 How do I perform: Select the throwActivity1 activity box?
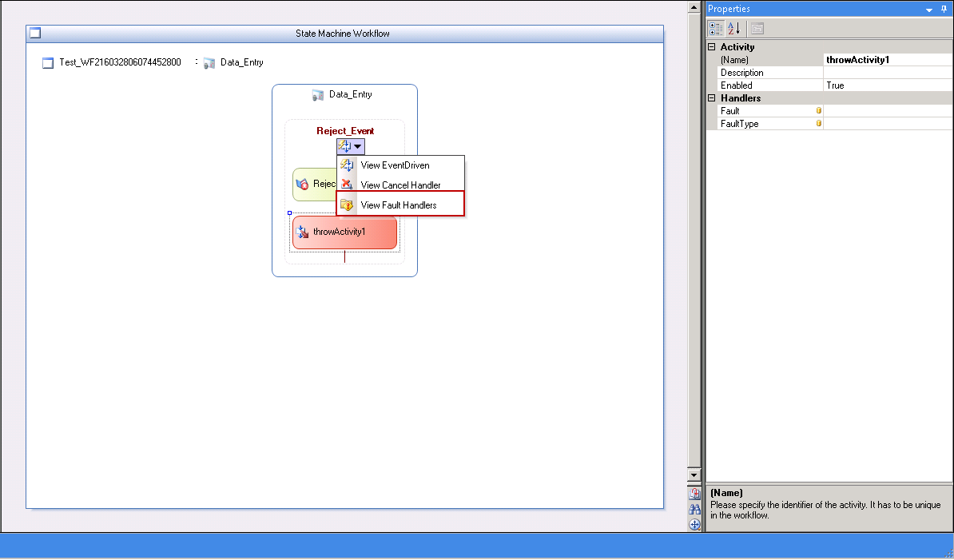point(344,232)
